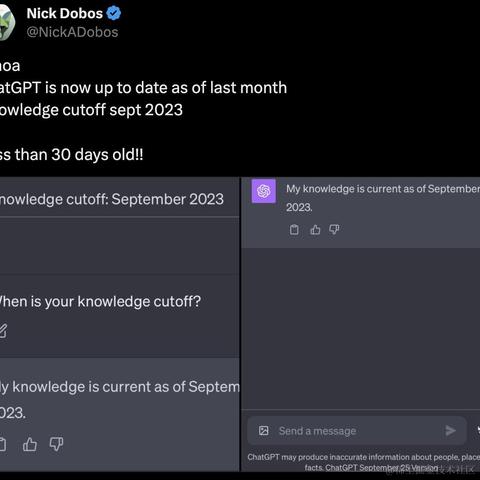480x480 pixels.
Task: Click the blue verified badge
Action: click(x=114, y=13)
